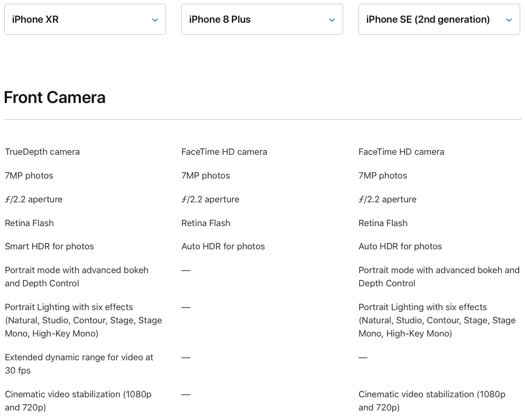Open the iPhone SE (2nd generation) dropdown
525x420 pixels.
coord(439,20)
